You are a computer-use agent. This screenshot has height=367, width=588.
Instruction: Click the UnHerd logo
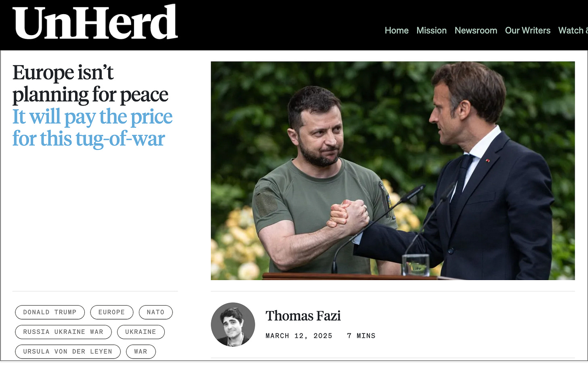click(95, 22)
